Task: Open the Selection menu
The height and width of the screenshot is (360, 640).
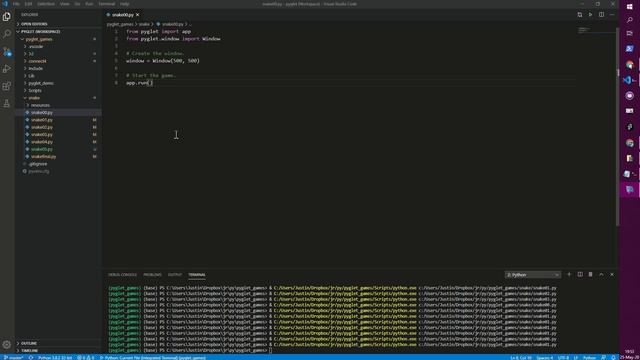Action: [x=46, y=4]
